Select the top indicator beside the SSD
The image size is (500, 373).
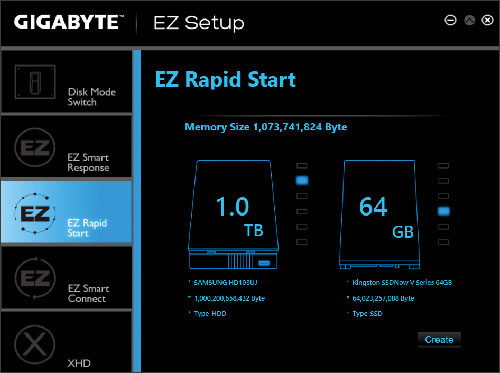(x=443, y=166)
